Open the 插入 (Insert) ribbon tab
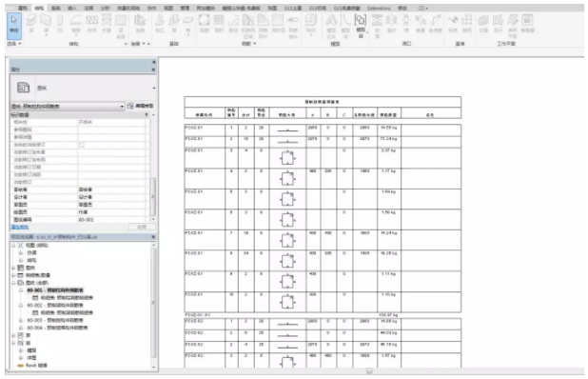Screen dimensions: 588x379 pos(72,8)
